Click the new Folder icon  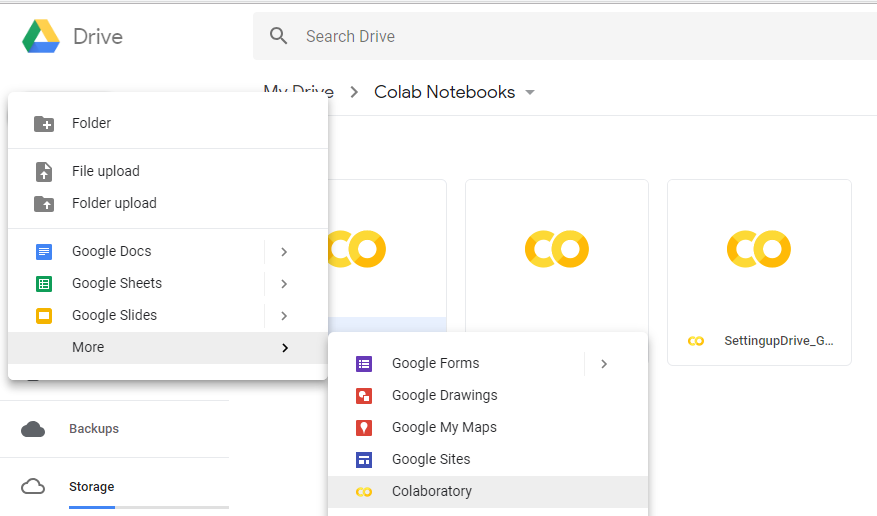tap(44, 124)
